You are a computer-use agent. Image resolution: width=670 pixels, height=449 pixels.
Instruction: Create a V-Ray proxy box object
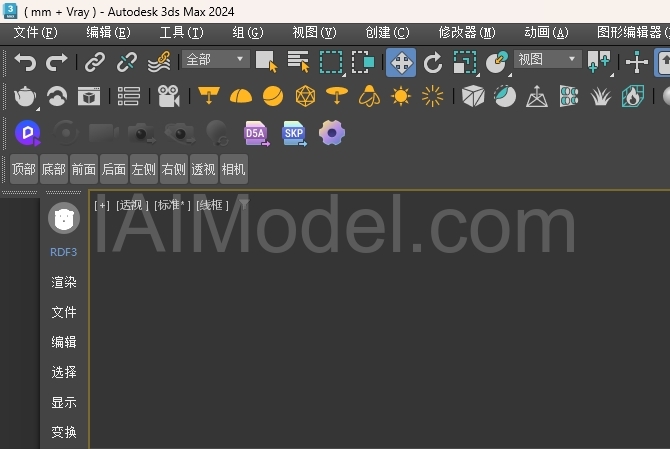473,96
